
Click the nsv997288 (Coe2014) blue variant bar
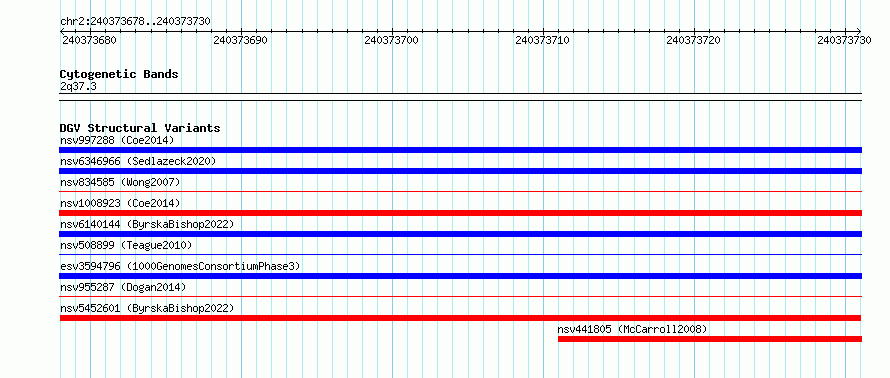point(460,150)
